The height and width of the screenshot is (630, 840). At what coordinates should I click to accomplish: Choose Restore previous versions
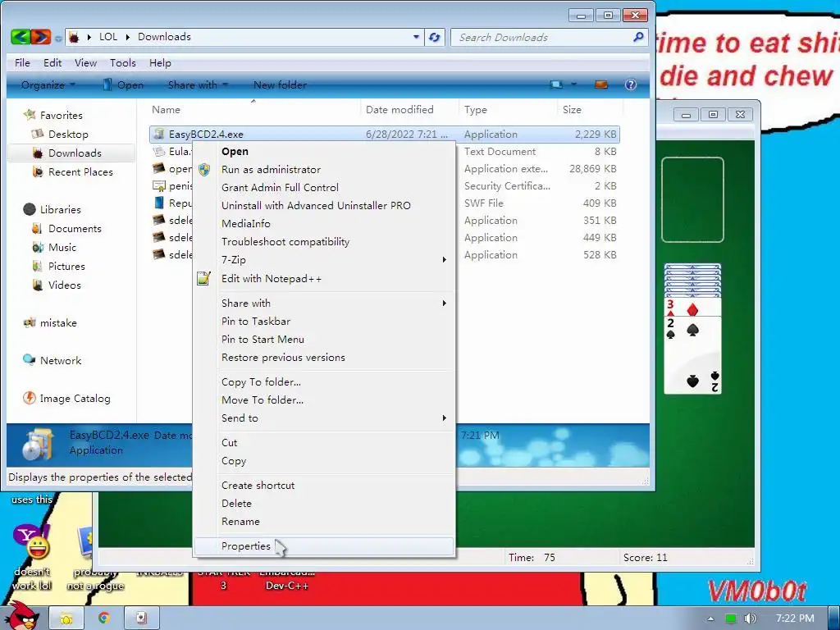coord(283,358)
